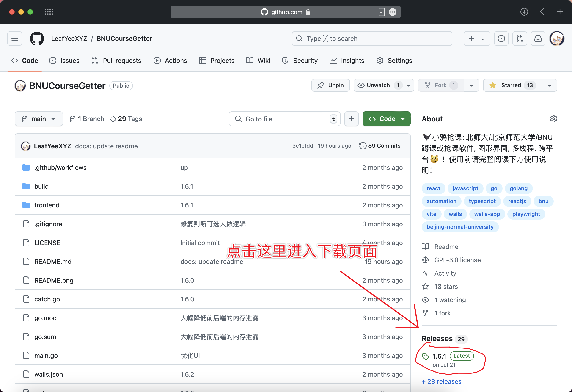Expand the star lists dropdown arrow
Screen dimensions: 572x392
549,85
